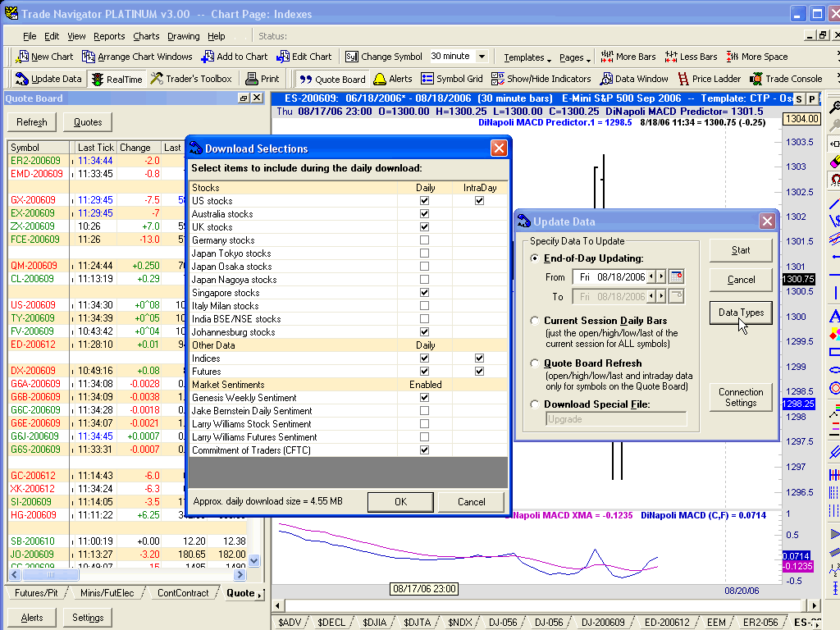The height and width of the screenshot is (630, 840).
Task: Uncheck Commitment of Traders (CFTC)
Action: pyautogui.click(x=424, y=450)
